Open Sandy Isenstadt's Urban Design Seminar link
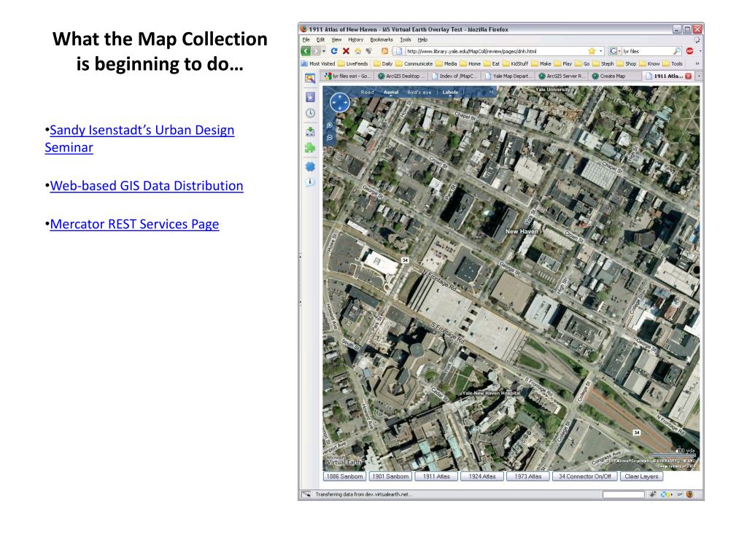 [139, 139]
